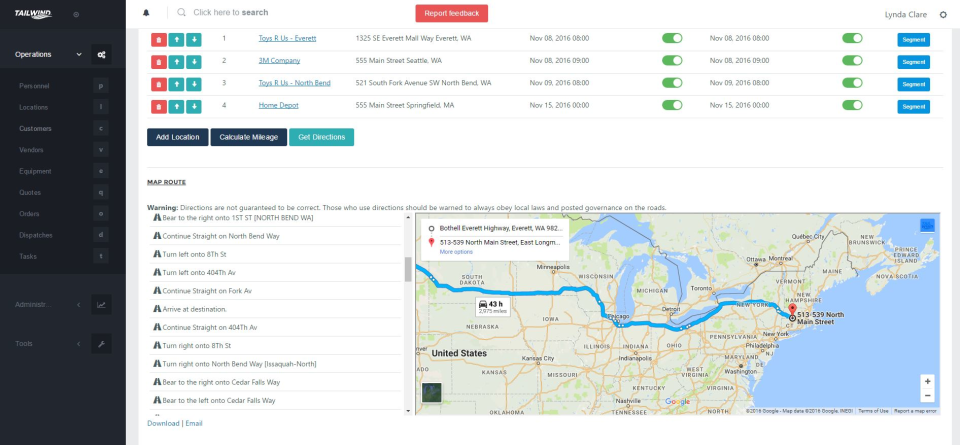
Task: Open the settings gear beside Lynda Clare
Action: click(x=943, y=15)
